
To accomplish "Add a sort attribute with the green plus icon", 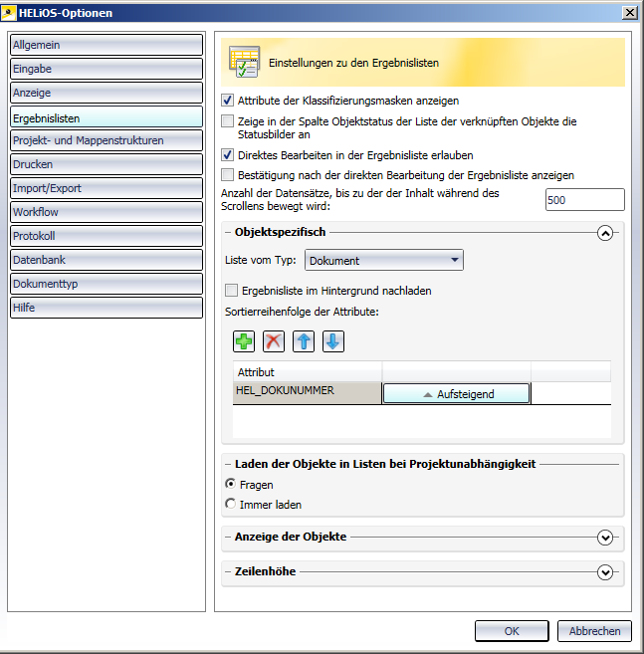I will pos(244,341).
